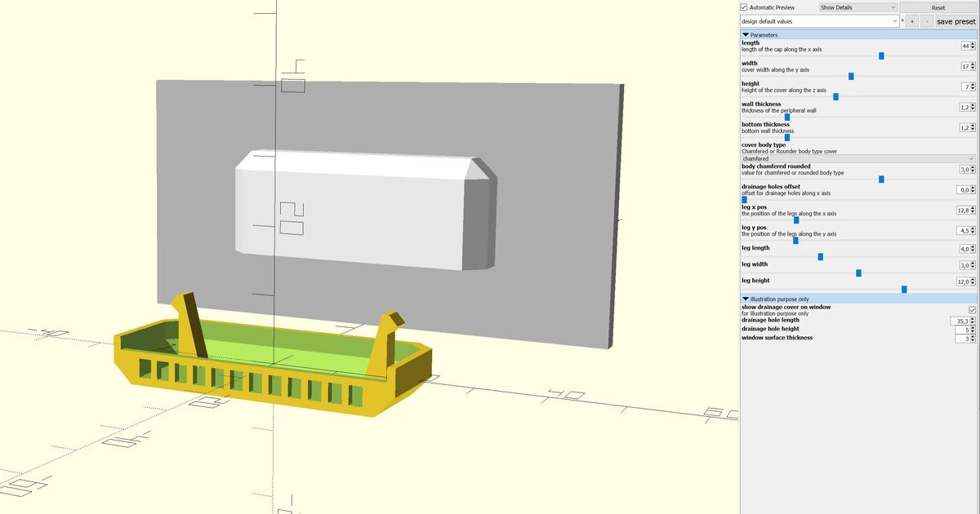Remove the preset with the - button
Viewport: 980px width, 514px height.
926,21
